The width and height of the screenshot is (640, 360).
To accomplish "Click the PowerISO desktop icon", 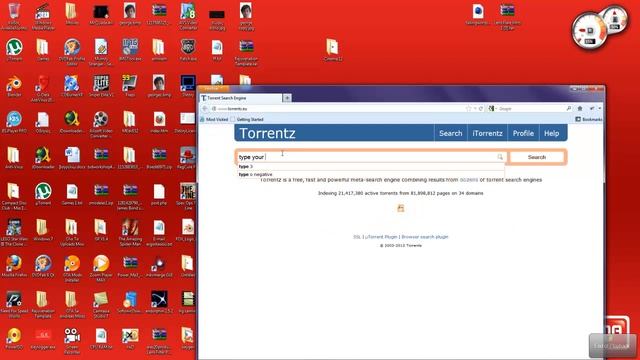I will 14,339.
